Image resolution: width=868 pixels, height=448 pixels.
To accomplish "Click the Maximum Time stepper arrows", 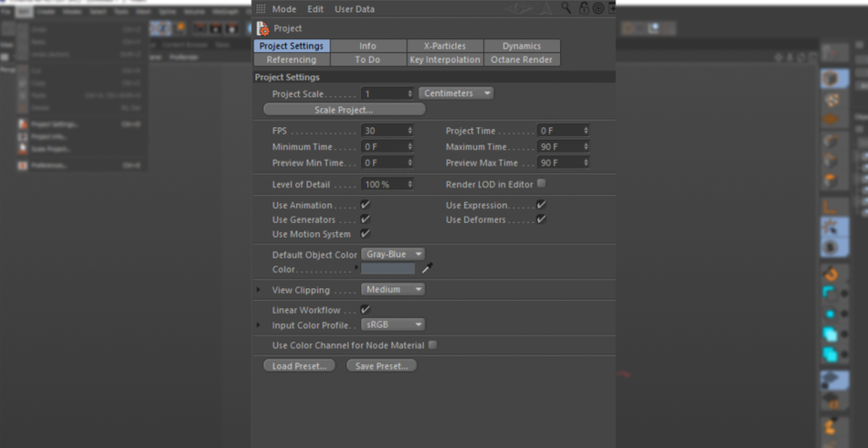I will tap(586, 147).
